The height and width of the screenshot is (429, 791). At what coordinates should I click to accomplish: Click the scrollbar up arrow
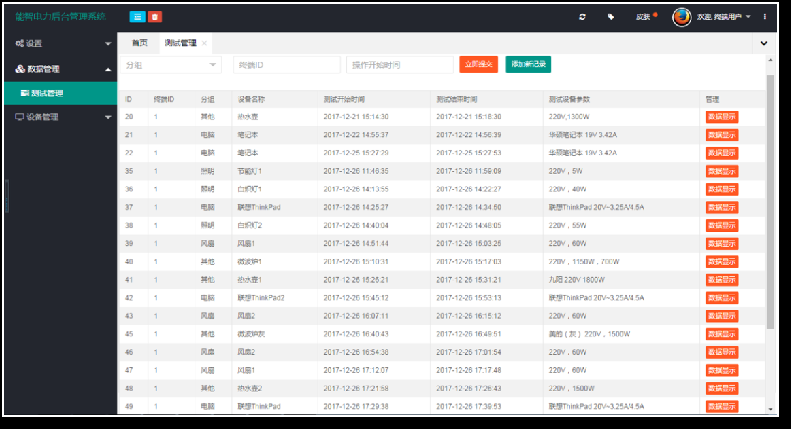770,60
